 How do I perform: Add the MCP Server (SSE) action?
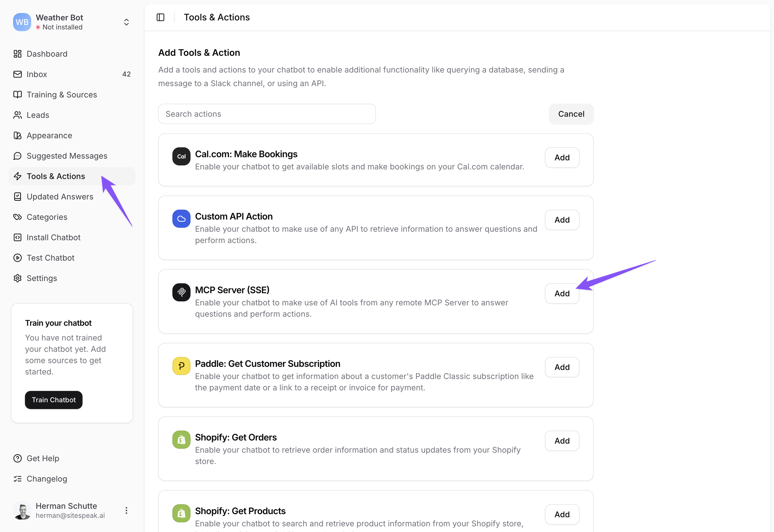(562, 293)
